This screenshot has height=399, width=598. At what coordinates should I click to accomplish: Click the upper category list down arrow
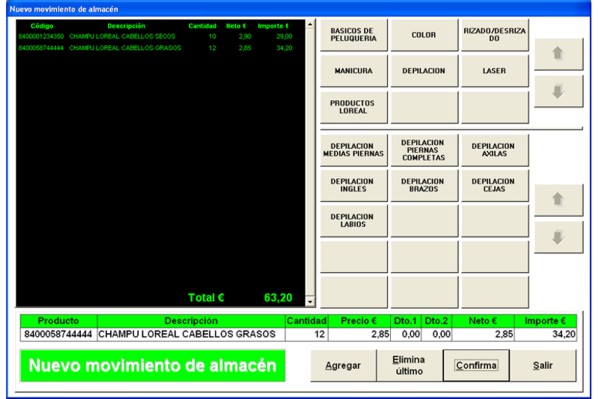tap(558, 91)
